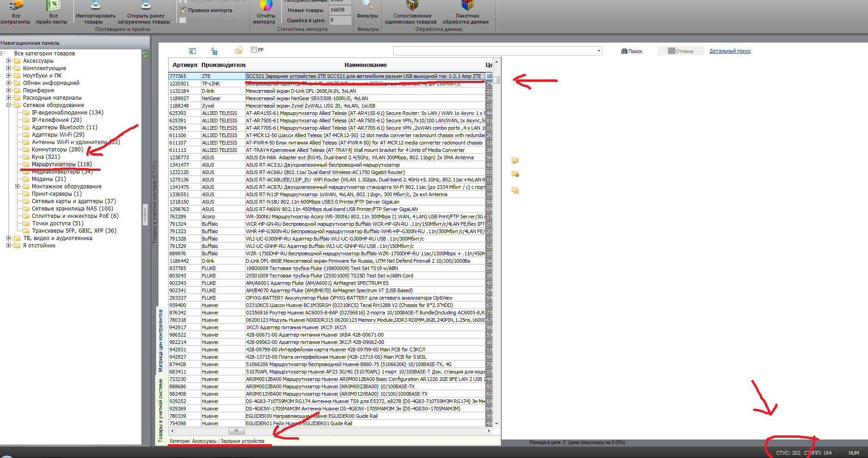
Task: Click the navigation panel splitter handle
Action: pos(145,215)
